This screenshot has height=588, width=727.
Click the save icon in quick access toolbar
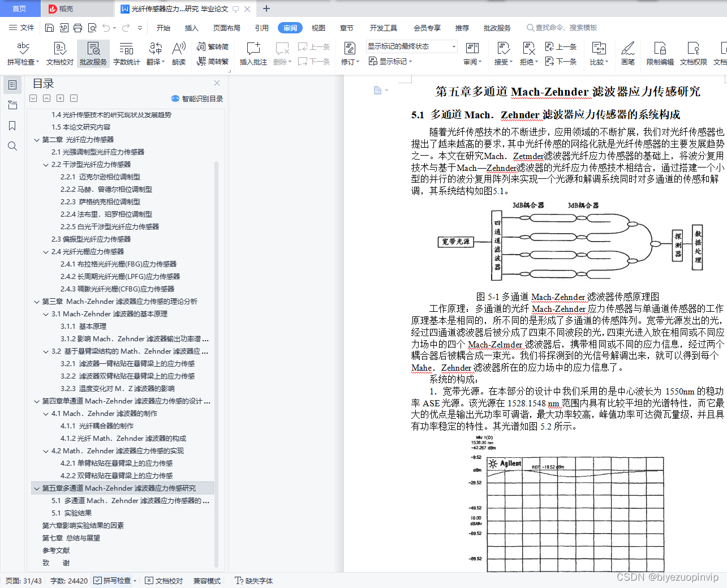click(49, 28)
